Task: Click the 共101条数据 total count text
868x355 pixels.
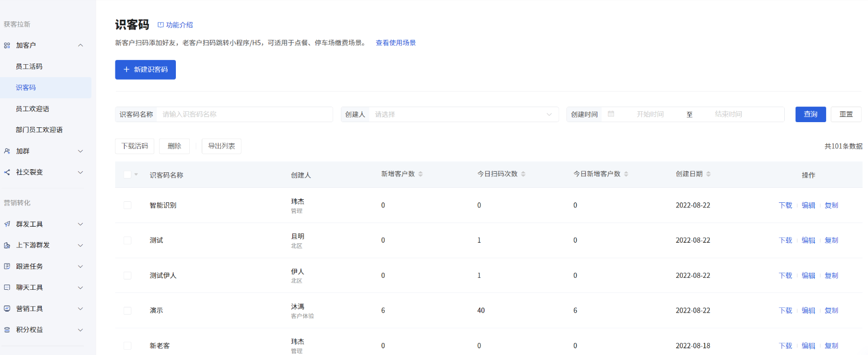Action: click(x=843, y=146)
